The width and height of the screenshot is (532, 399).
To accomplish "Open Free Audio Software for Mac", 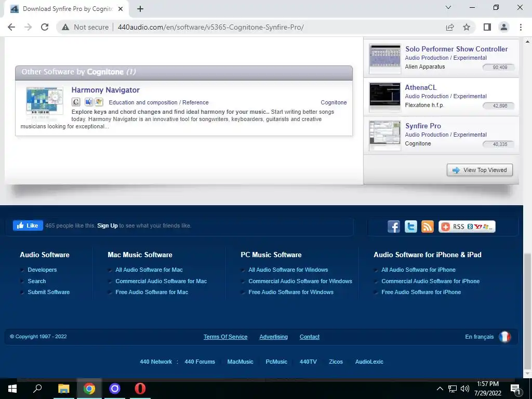I will (152, 292).
